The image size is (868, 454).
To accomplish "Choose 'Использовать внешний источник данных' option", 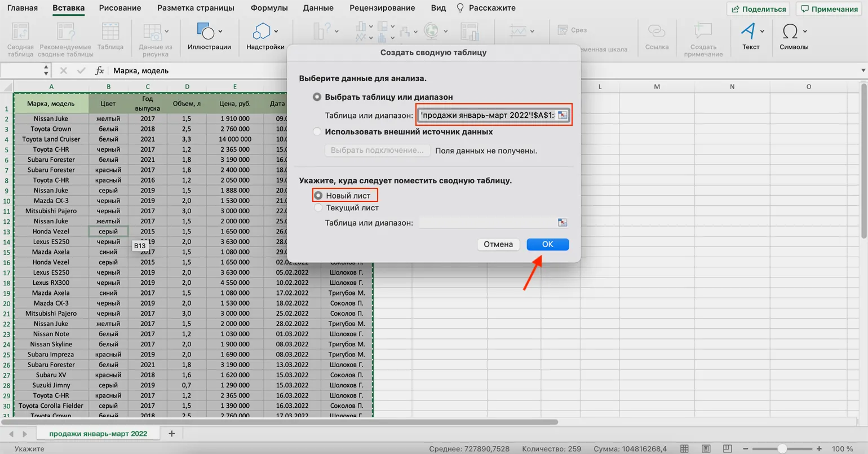I will (x=317, y=131).
